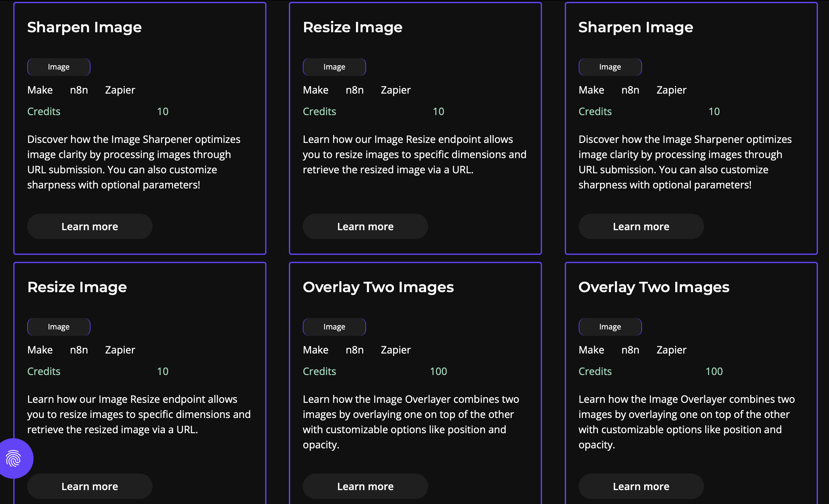Click Zapier in top-row Resize Image card
Viewport: 829px width, 504px height.
(x=395, y=90)
